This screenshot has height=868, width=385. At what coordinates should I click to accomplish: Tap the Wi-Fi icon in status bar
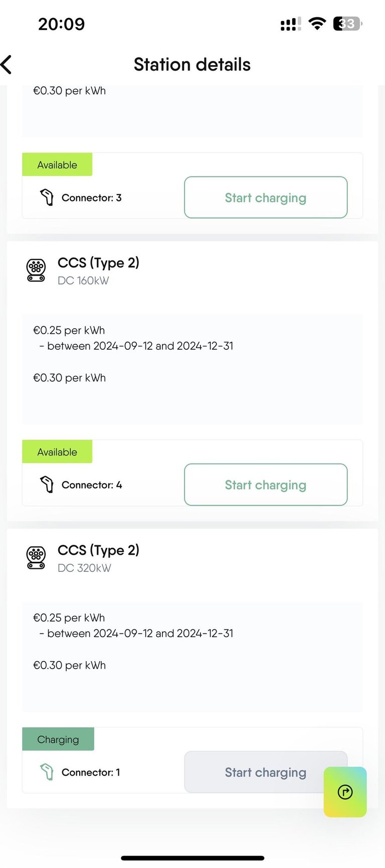pos(317,24)
